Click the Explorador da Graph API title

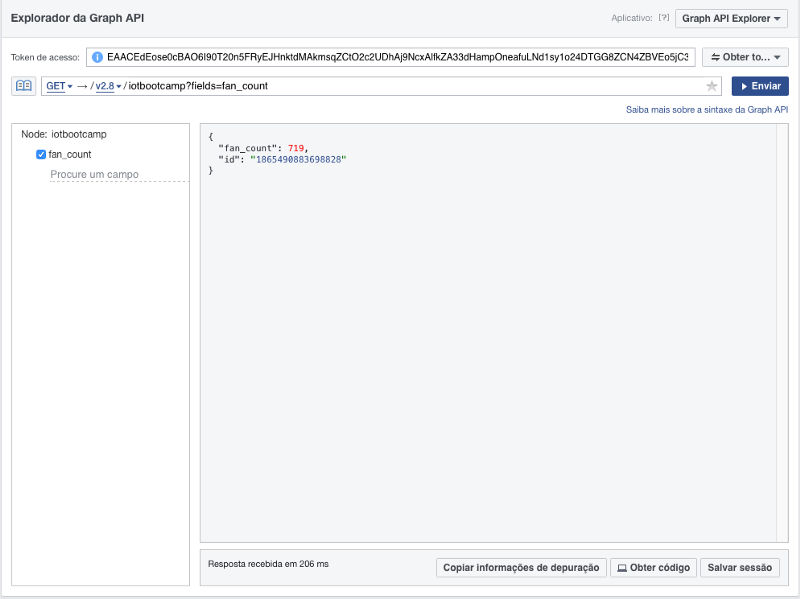click(x=78, y=18)
